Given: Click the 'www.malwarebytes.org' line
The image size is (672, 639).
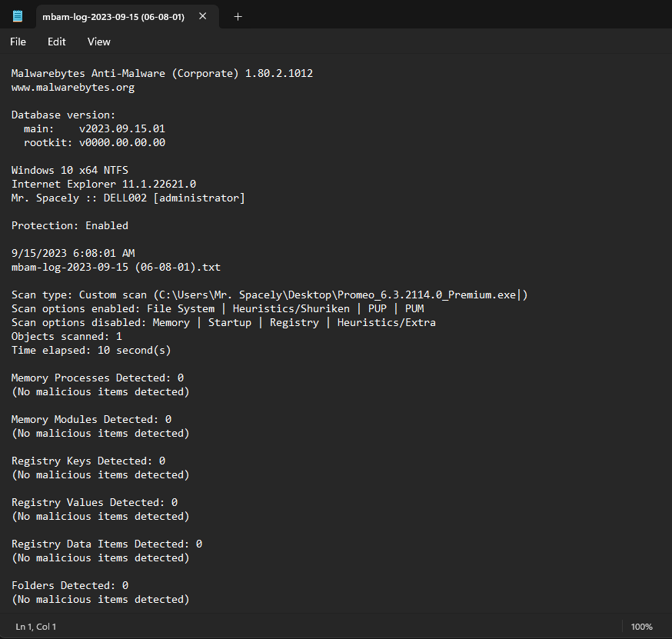Looking at the screenshot, I should tap(73, 88).
